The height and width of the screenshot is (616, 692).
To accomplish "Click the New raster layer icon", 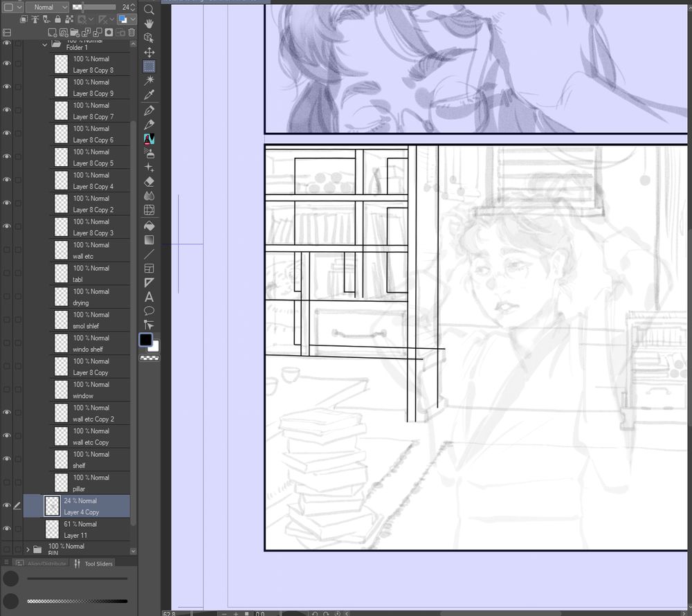I will coord(52,33).
